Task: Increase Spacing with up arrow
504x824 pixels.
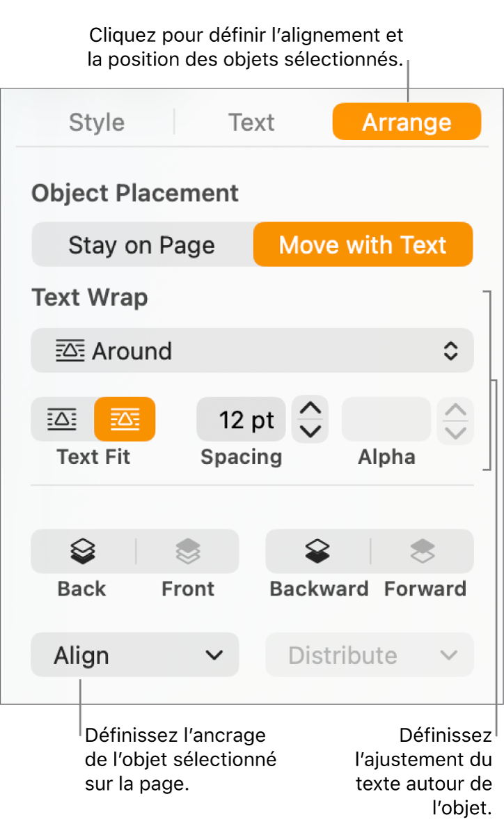Action: click(x=310, y=409)
